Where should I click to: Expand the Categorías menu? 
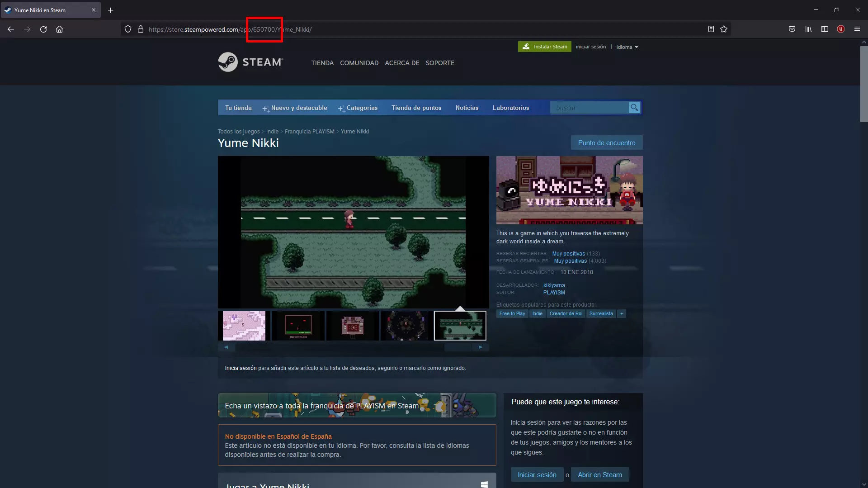(358, 108)
